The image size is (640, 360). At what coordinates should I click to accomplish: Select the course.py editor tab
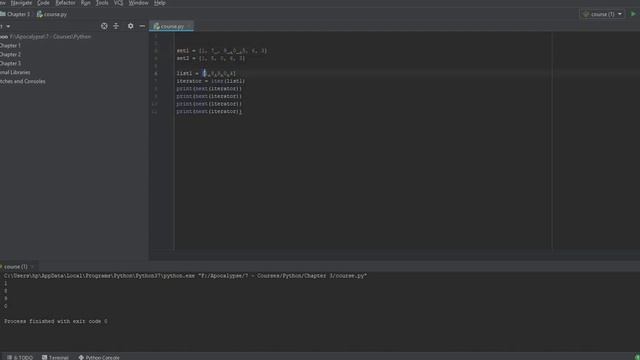171,26
